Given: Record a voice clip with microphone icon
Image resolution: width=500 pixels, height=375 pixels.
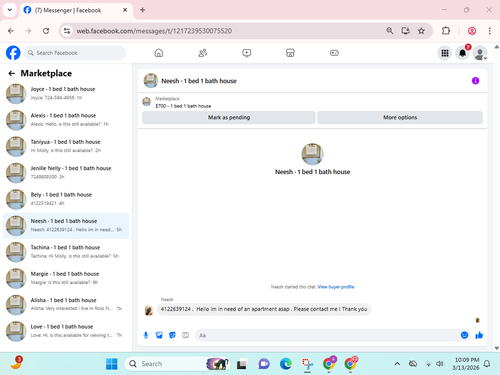Looking at the screenshot, I should [146, 335].
